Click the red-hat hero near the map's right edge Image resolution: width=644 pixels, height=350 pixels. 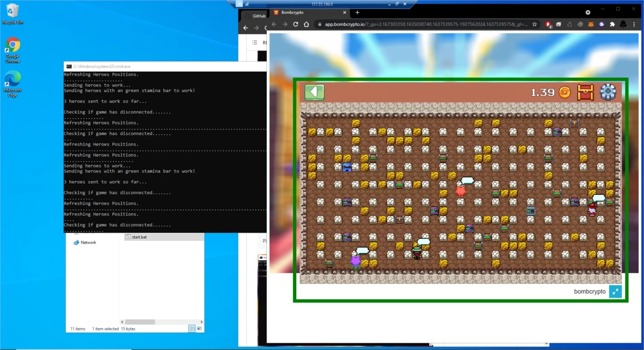click(592, 210)
